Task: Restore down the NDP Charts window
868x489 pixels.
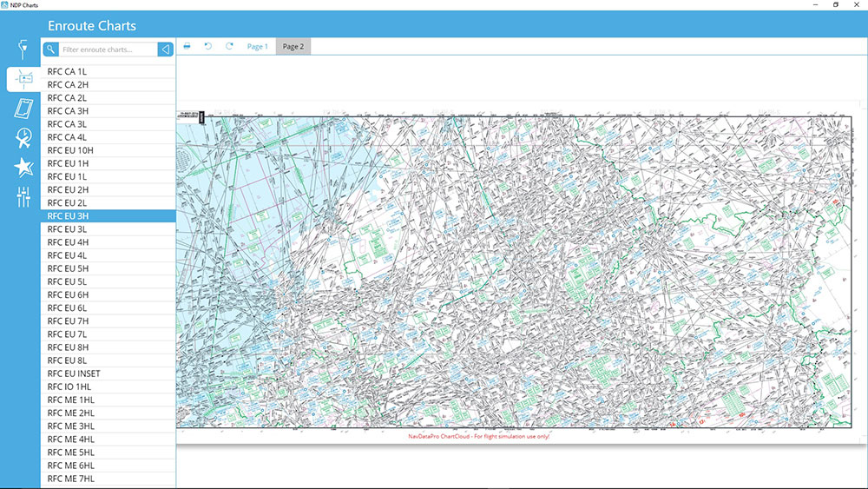Action: [x=836, y=4]
